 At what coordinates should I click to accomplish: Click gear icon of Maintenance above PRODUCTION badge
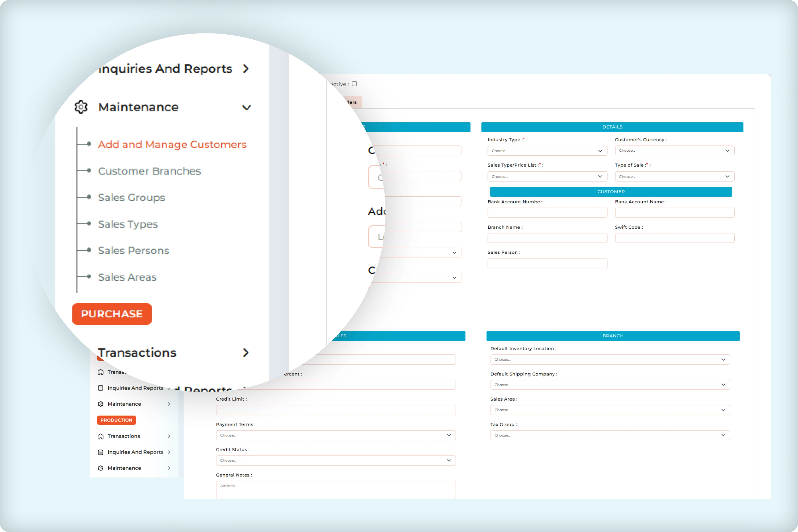(100, 404)
